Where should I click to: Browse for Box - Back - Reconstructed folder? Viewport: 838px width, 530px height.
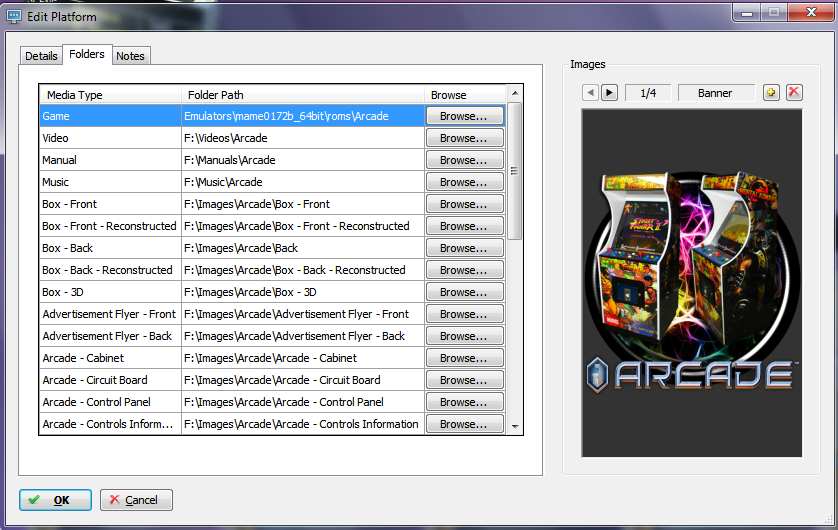[464, 270]
